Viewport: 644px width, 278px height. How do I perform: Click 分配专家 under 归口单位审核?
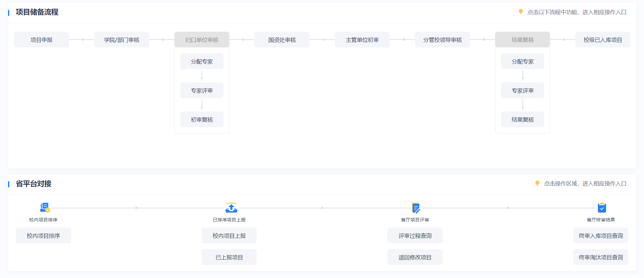(x=202, y=61)
